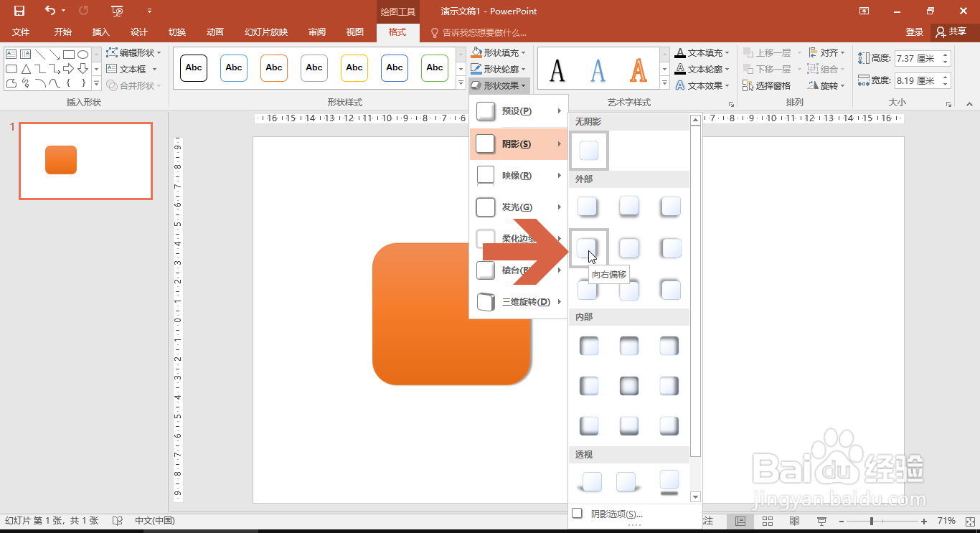Switch to the 插入 ribbon tab

click(101, 32)
